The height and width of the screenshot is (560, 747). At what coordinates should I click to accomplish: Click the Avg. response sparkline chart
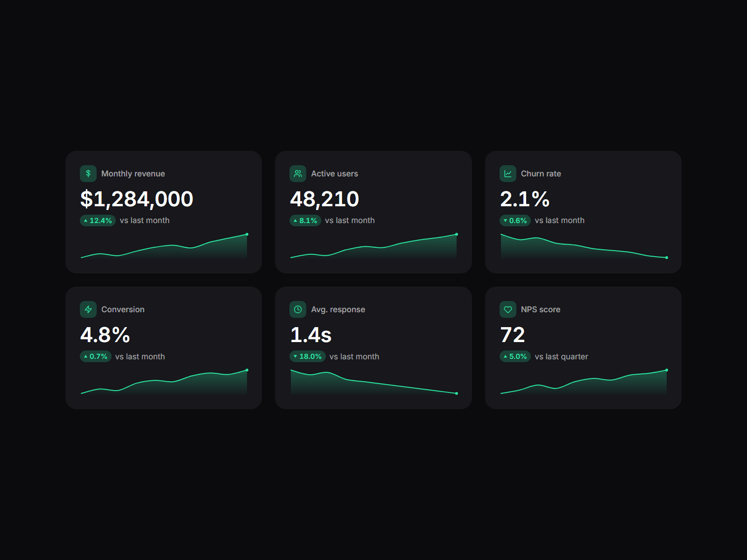pyautogui.click(x=373, y=382)
